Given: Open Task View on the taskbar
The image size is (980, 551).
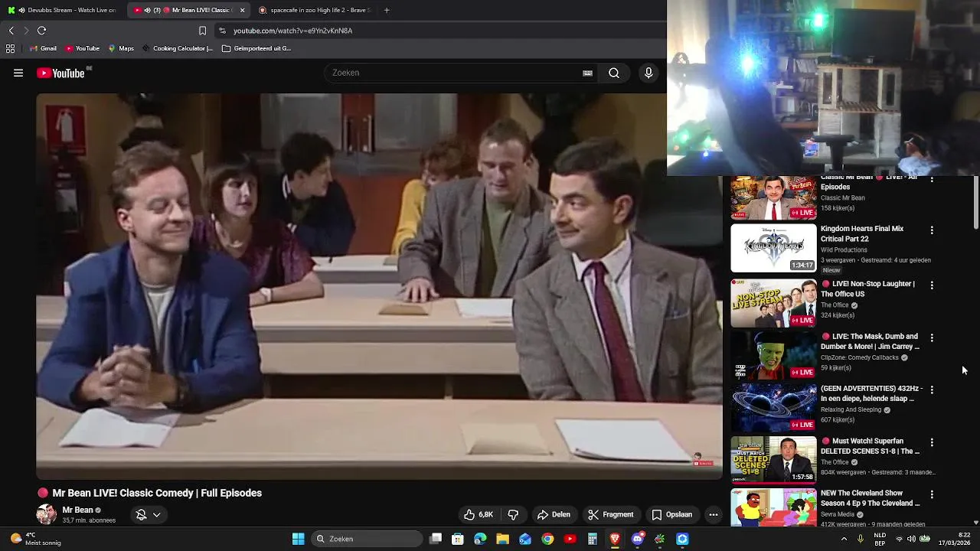Looking at the screenshot, I should pyautogui.click(x=436, y=539).
